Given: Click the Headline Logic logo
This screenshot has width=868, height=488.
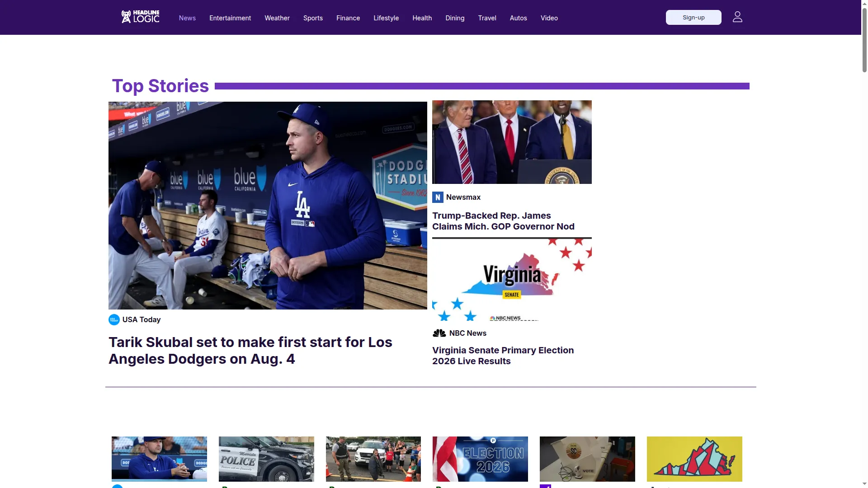Looking at the screenshot, I should tap(140, 17).
